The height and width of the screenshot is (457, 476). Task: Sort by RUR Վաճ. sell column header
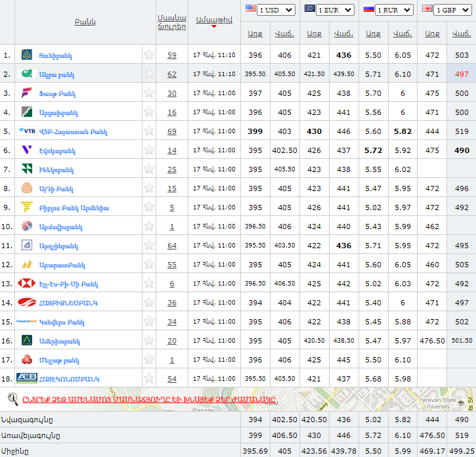[x=402, y=33]
